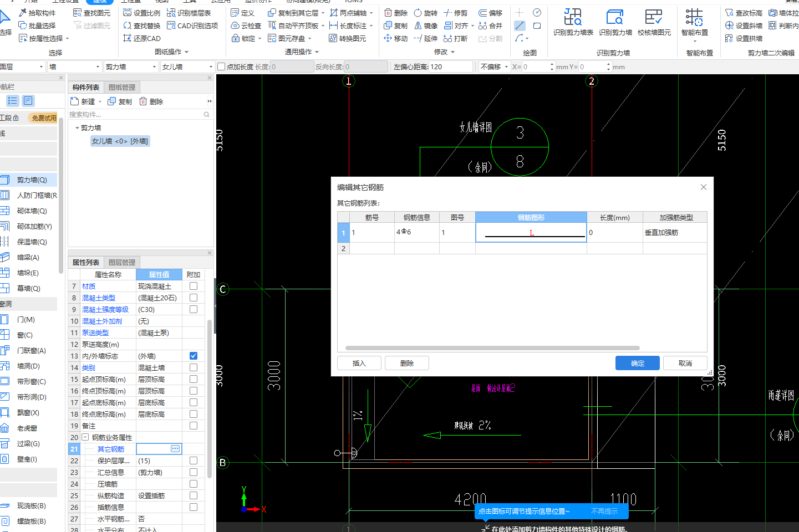Click 识别楼层表 recognize floor table

(189, 13)
